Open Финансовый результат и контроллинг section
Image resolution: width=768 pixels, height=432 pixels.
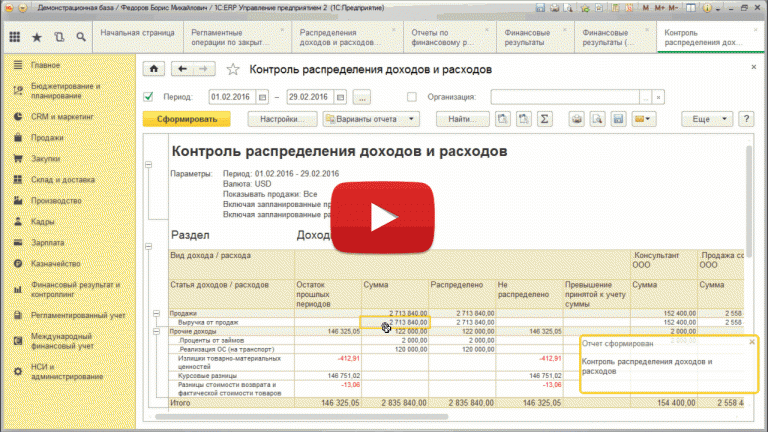coord(75,289)
